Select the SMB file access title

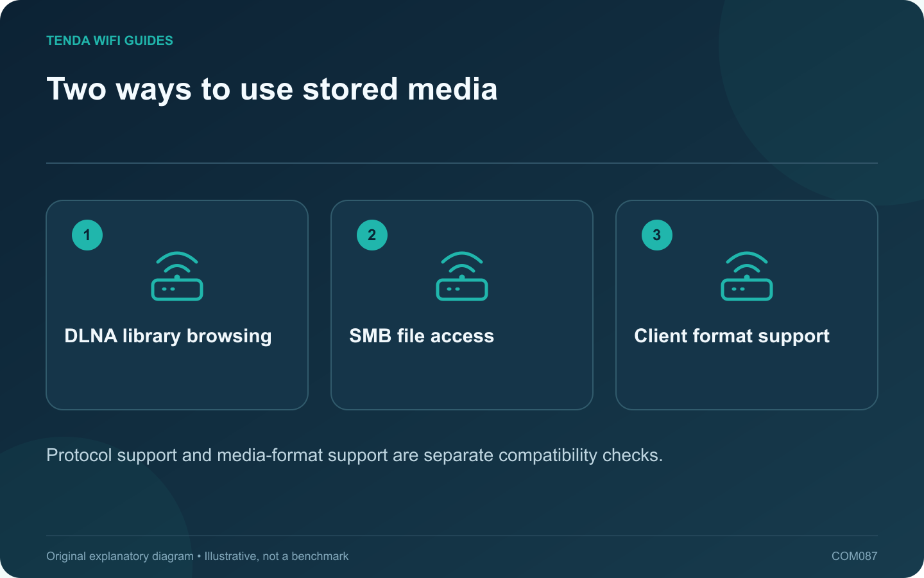click(422, 336)
